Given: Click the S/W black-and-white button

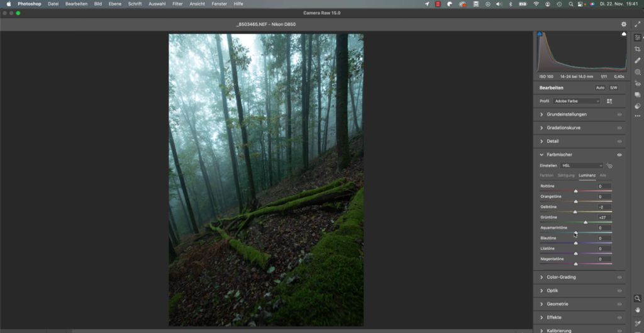Looking at the screenshot, I should [x=613, y=88].
